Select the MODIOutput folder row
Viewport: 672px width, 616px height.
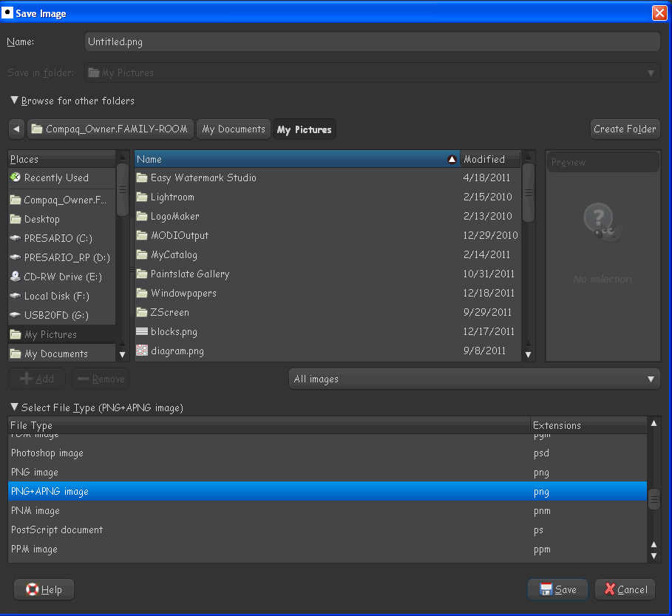point(327,235)
